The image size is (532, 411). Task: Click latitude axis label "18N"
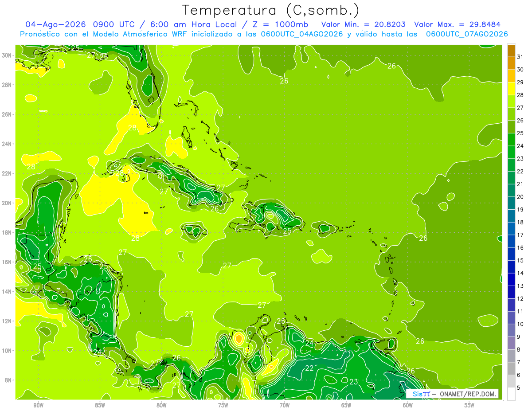pos(7,232)
